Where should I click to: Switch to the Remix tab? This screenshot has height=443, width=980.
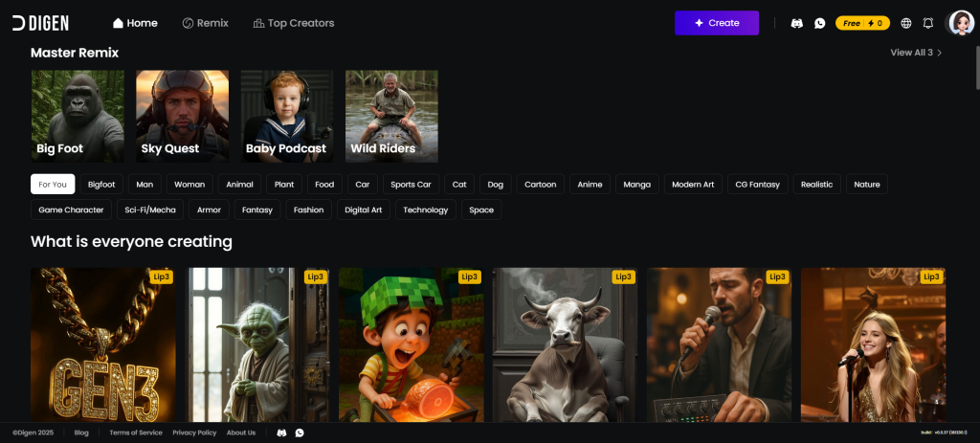pyautogui.click(x=205, y=23)
